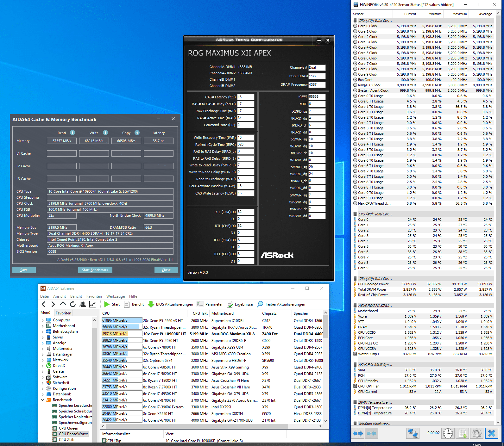This screenshot has width=504, height=446.
Task: Click Close button in AIDA64 benchmark dialog
Action: tap(166, 270)
